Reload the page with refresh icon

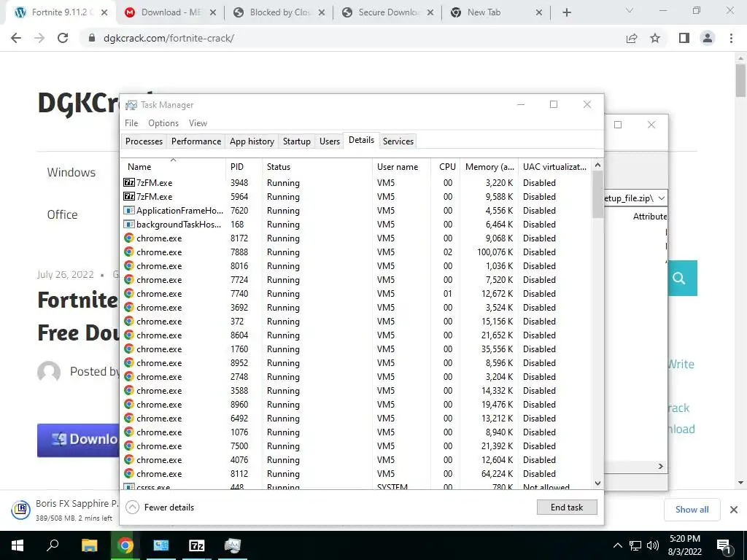[63, 38]
